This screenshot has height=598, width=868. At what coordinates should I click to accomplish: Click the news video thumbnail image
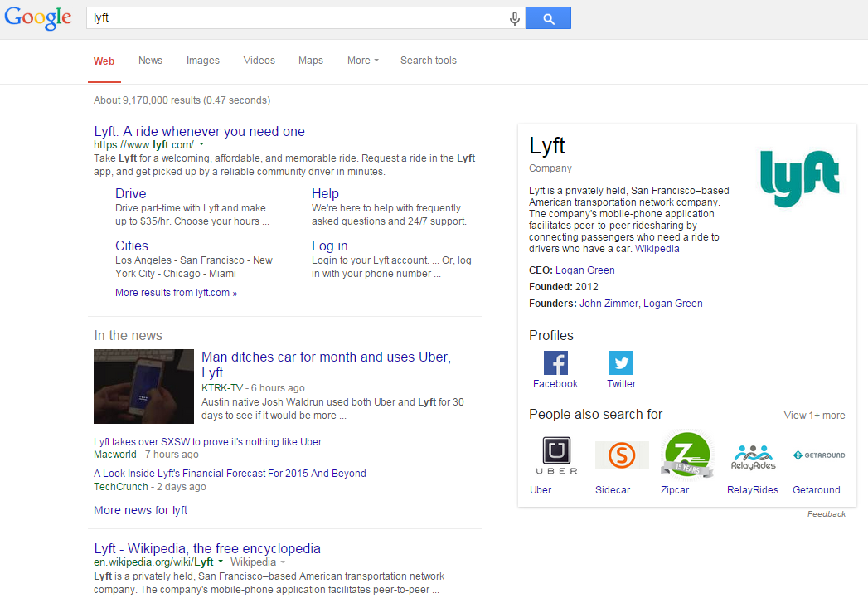(x=143, y=387)
